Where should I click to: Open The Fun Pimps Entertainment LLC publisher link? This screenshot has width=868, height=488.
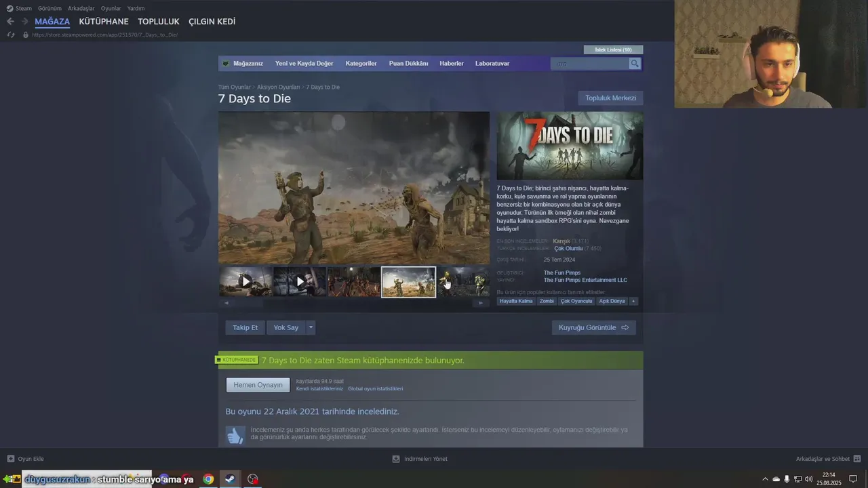(585, 280)
